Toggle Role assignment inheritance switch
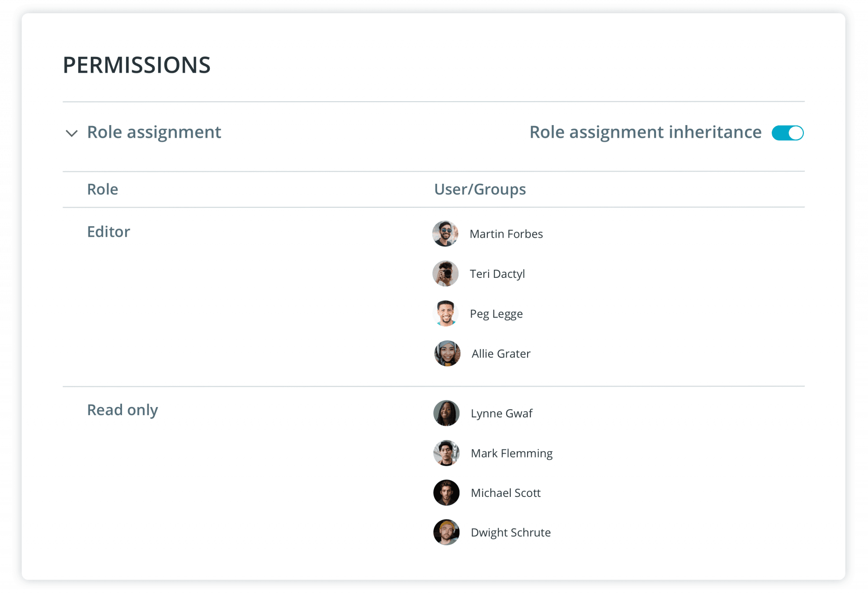868x594 pixels. pos(787,133)
